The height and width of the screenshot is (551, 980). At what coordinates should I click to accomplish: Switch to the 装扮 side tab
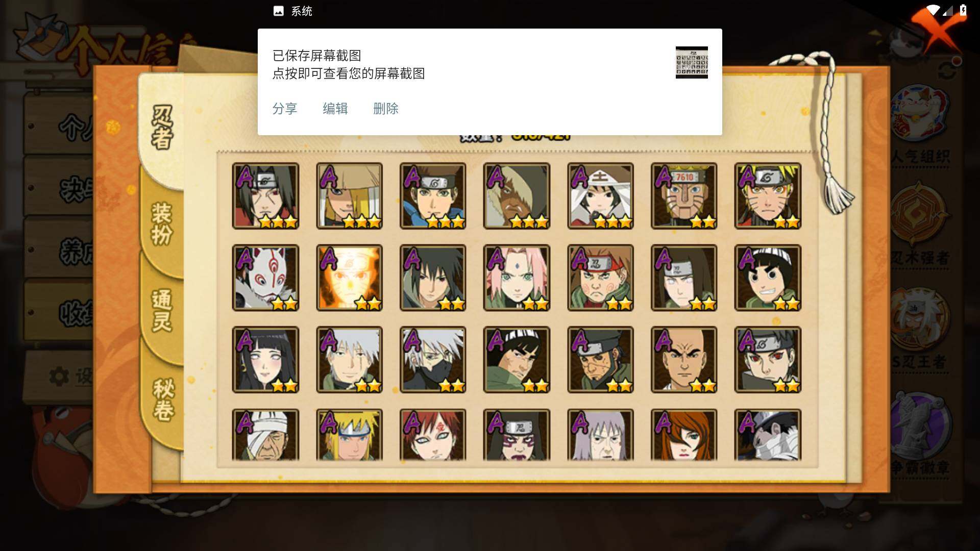(162, 223)
